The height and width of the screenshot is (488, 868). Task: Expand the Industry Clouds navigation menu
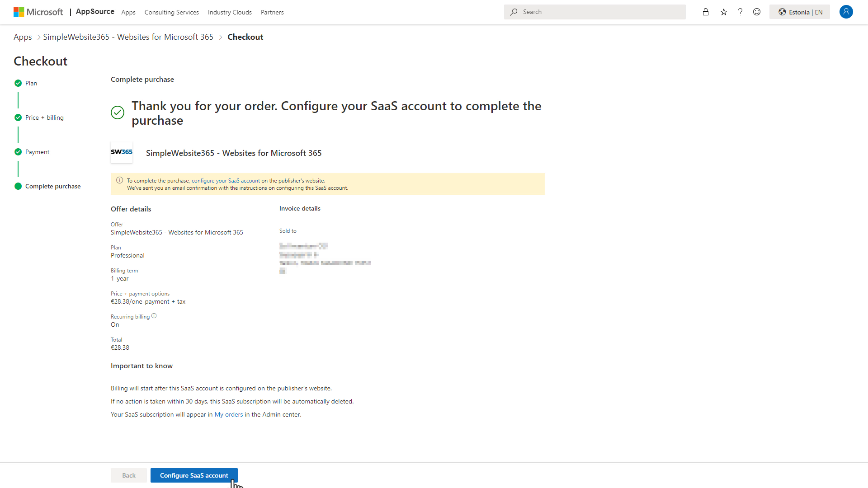coord(230,12)
